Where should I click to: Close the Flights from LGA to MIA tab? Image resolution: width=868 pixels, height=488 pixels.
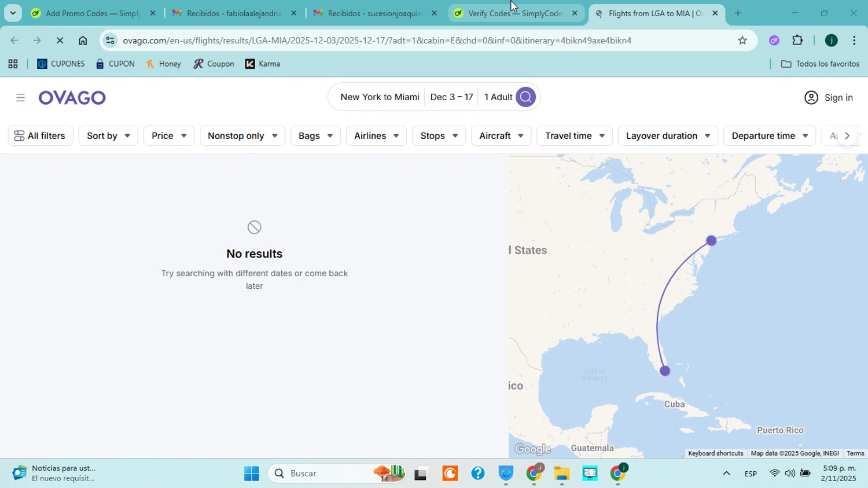[x=715, y=13]
